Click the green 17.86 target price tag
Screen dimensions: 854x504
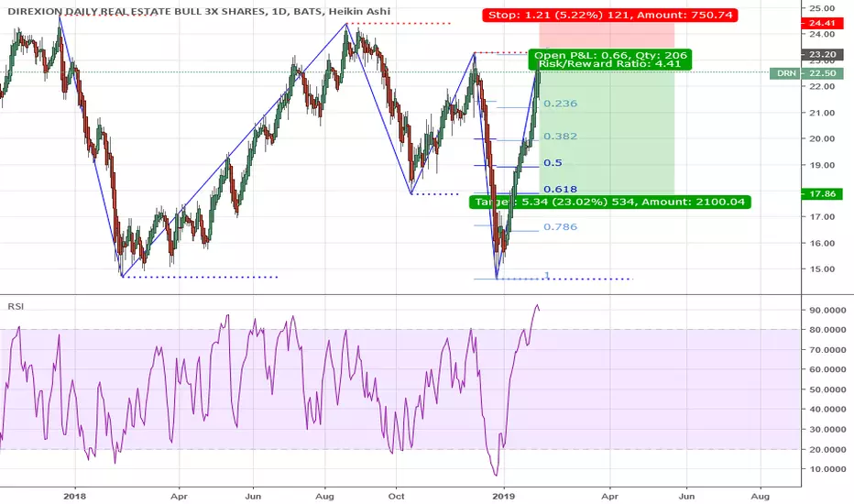pos(822,194)
